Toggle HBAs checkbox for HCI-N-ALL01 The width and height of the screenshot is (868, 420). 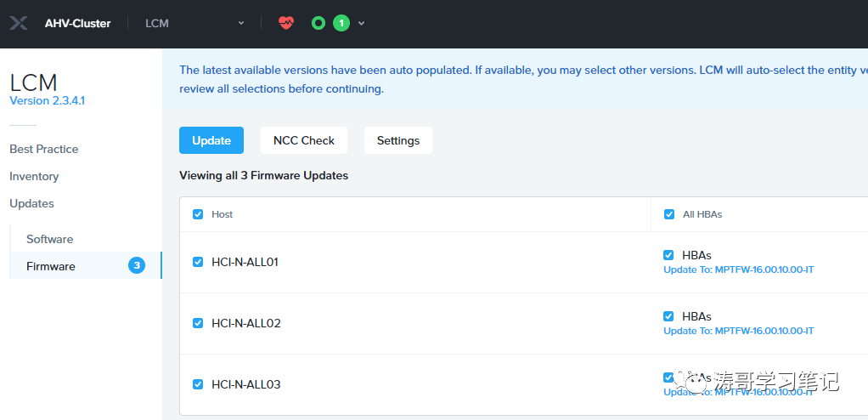point(668,255)
